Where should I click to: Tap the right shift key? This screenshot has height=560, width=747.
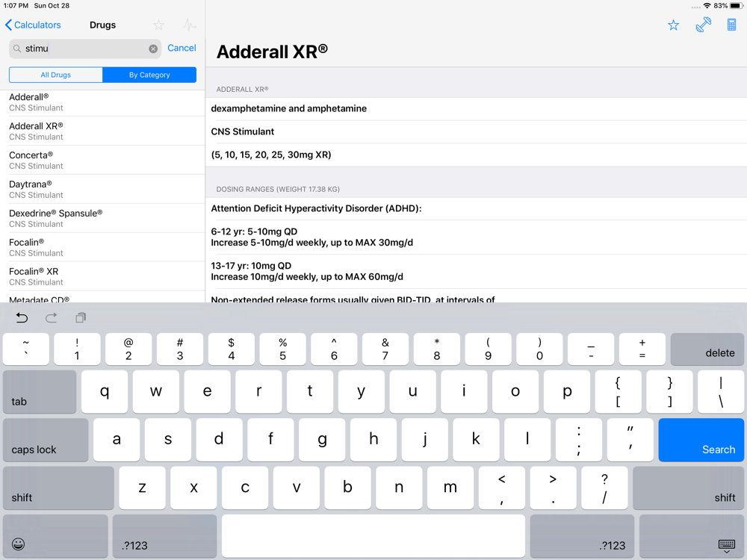point(689,488)
